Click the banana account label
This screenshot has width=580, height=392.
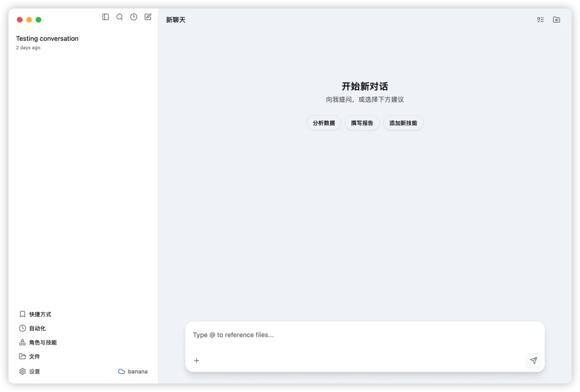[137, 371]
